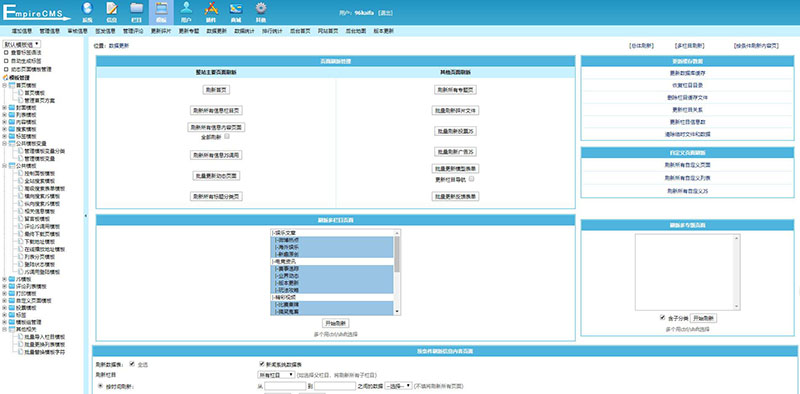Open the 其他 (Other) gear icon
This screenshot has width=800, height=394.
(261, 12)
